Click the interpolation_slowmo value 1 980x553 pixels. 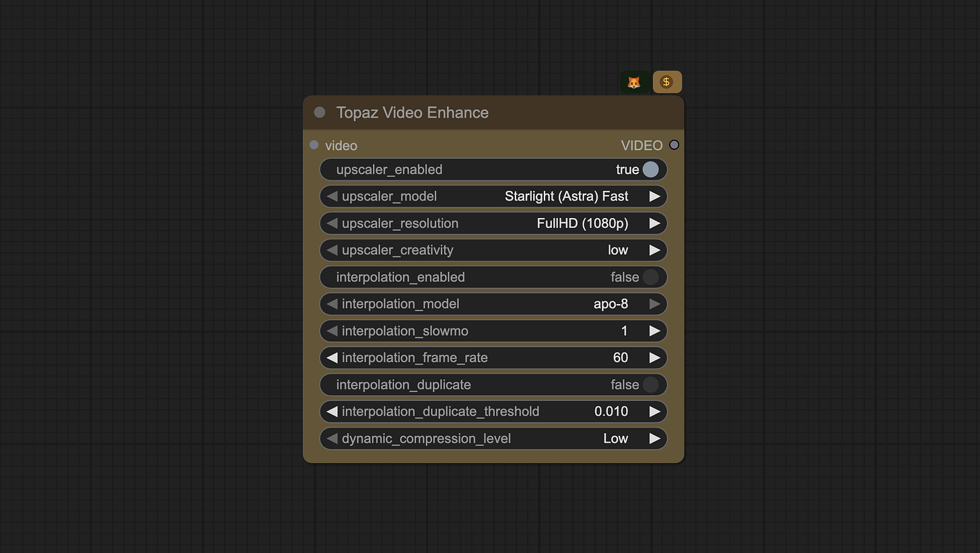625,331
